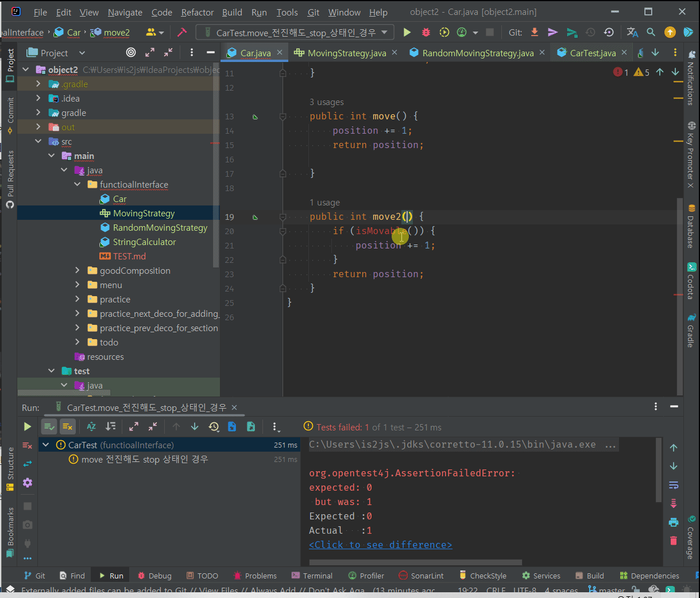Click the green Run button in the top toolbar
Screen dimensions: 700x598
coord(407,33)
